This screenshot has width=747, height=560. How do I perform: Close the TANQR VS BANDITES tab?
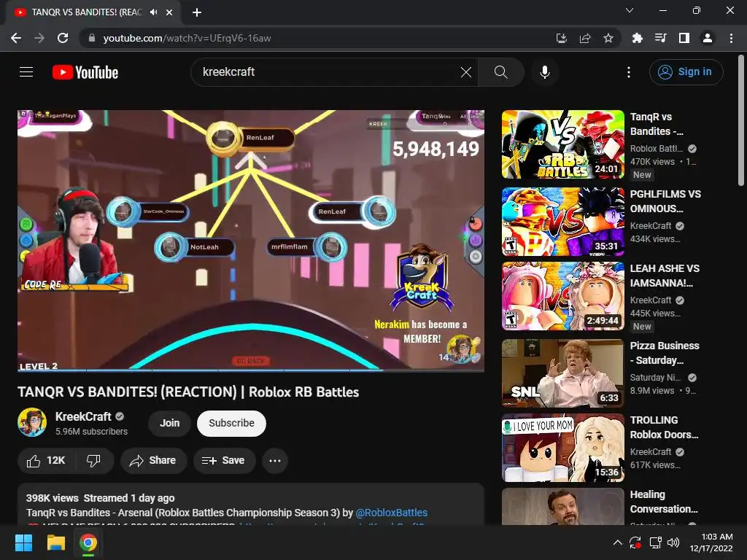(x=169, y=12)
